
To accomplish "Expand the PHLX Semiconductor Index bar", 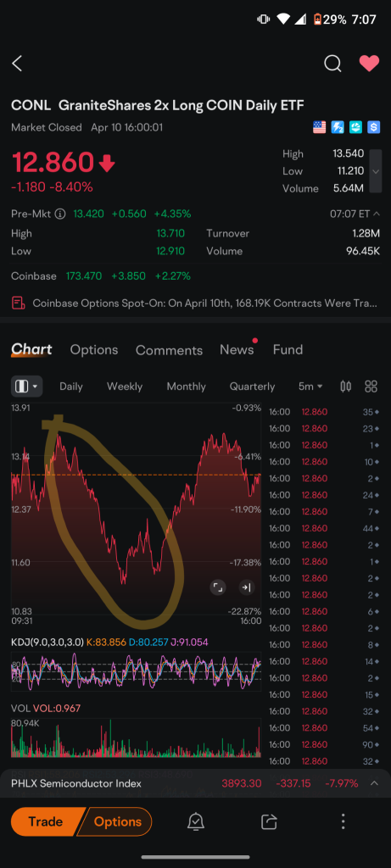I will (x=374, y=783).
